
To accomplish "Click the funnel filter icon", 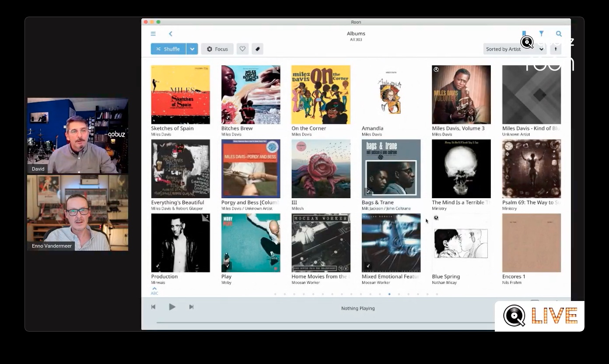I will (x=542, y=34).
